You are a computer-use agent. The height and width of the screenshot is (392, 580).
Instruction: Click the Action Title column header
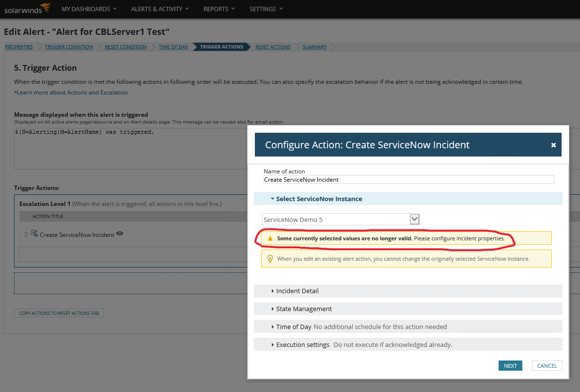(x=47, y=216)
